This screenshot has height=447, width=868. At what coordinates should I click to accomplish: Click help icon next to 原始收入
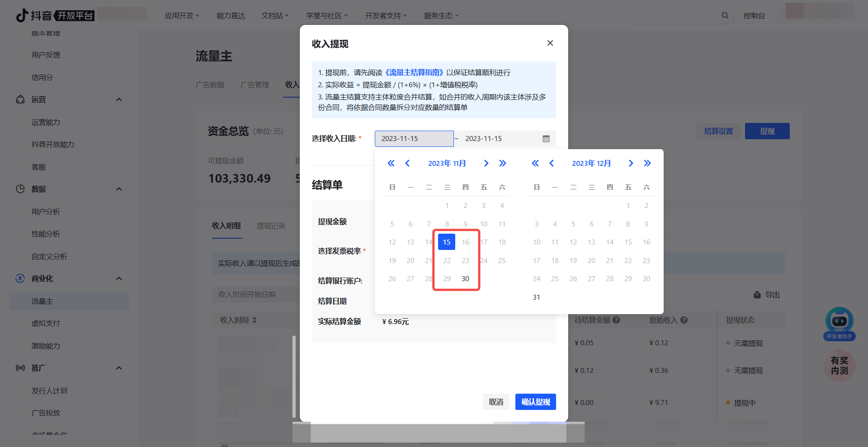click(x=684, y=320)
